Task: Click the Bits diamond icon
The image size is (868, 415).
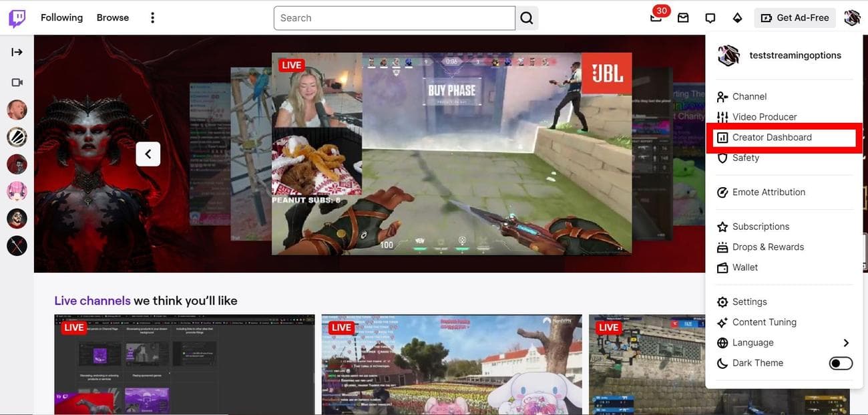Action: point(737,18)
